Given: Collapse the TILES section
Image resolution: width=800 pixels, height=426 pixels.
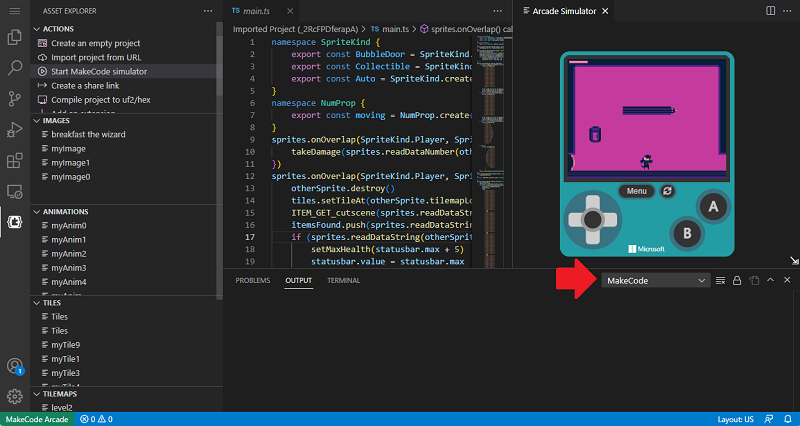Looking at the screenshot, I should 37,303.
